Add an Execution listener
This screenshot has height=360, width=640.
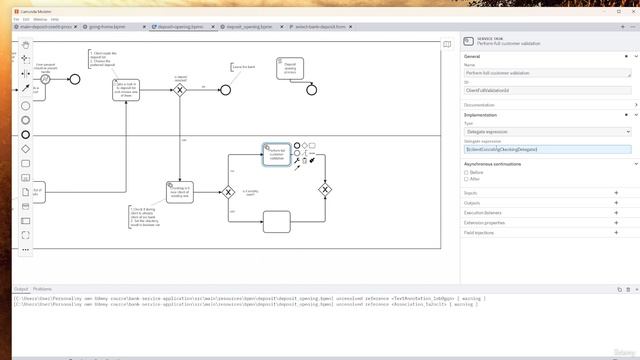616,213
